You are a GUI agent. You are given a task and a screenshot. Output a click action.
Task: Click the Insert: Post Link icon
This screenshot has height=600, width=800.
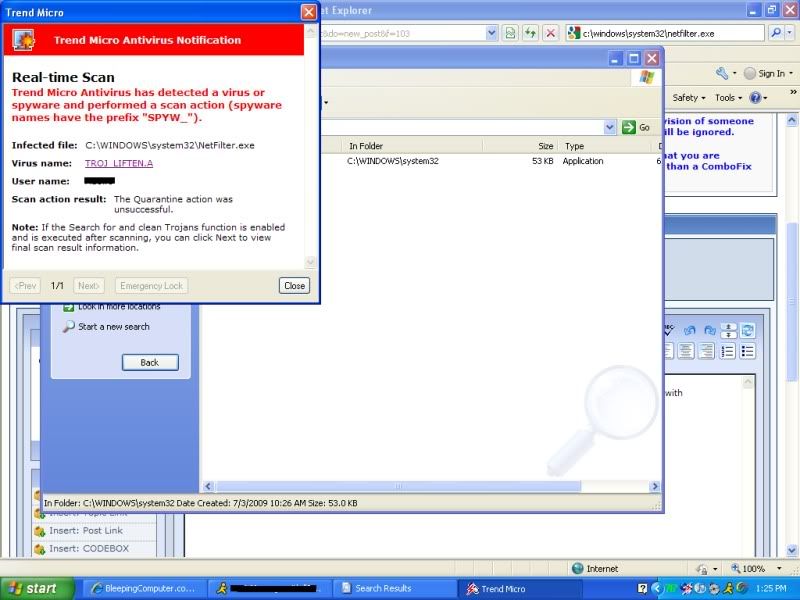coord(40,531)
